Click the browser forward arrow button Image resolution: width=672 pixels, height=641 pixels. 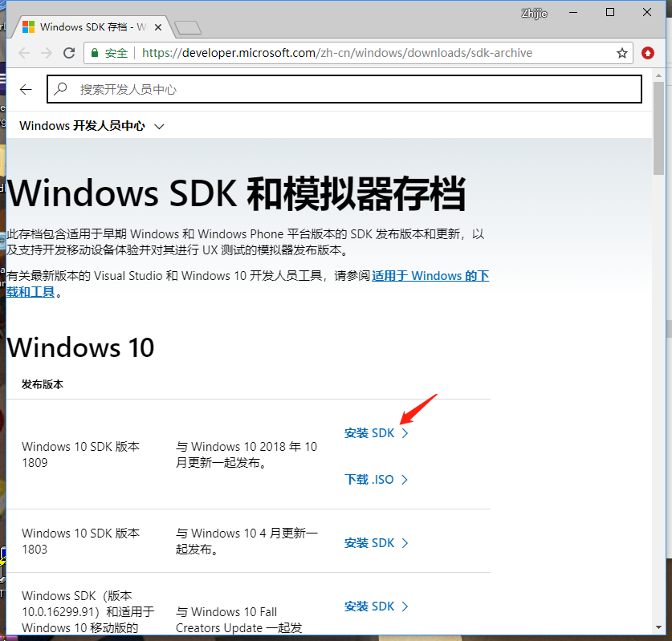coord(47,53)
